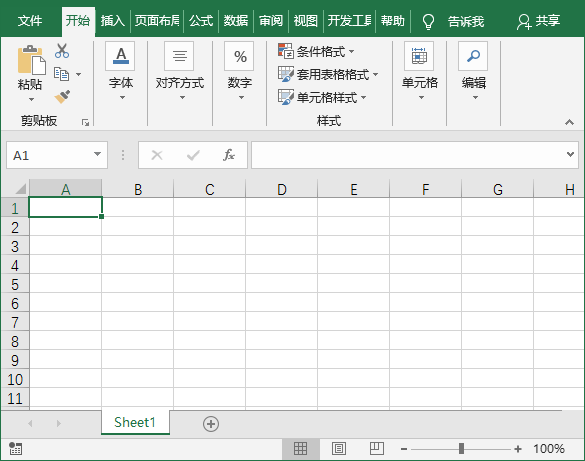This screenshot has height=461, width=585.
Task: Open the File (文件) tab
Action: tap(30, 21)
